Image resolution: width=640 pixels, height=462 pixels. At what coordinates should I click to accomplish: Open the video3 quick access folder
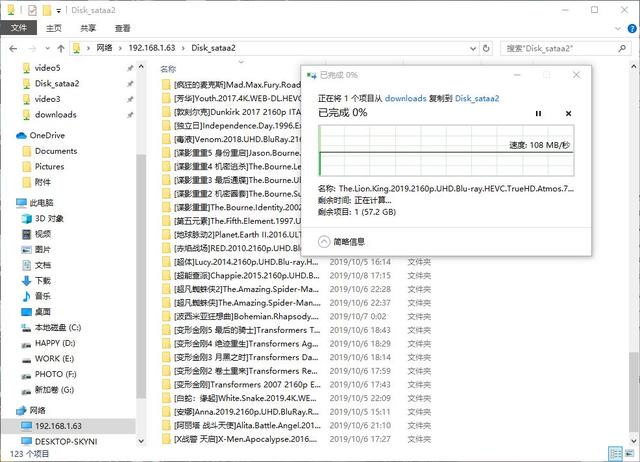48,99
